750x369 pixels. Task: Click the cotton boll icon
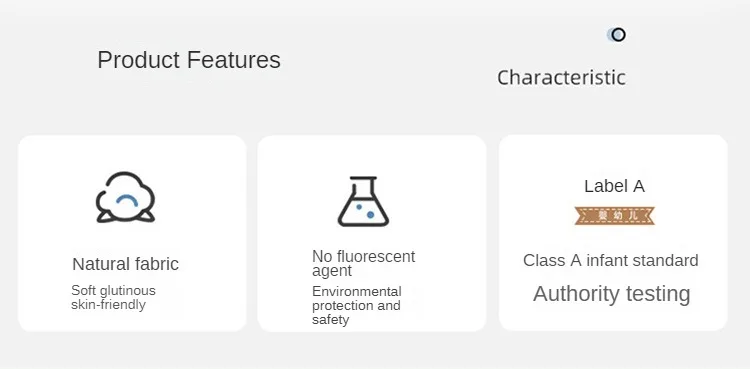(125, 197)
